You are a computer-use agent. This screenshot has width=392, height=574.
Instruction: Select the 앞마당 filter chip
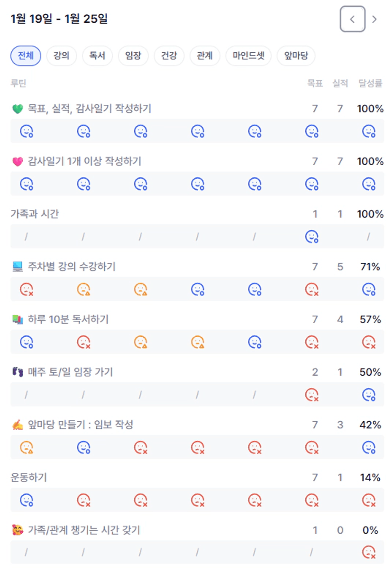point(296,56)
